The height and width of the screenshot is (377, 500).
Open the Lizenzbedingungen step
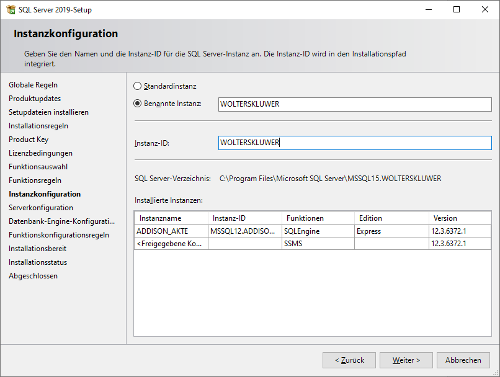click(x=40, y=153)
